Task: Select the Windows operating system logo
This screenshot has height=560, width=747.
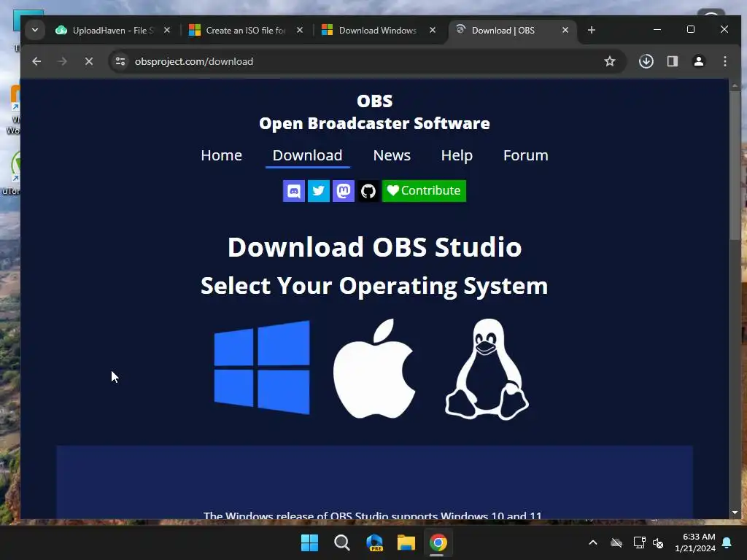Action: pos(262,367)
